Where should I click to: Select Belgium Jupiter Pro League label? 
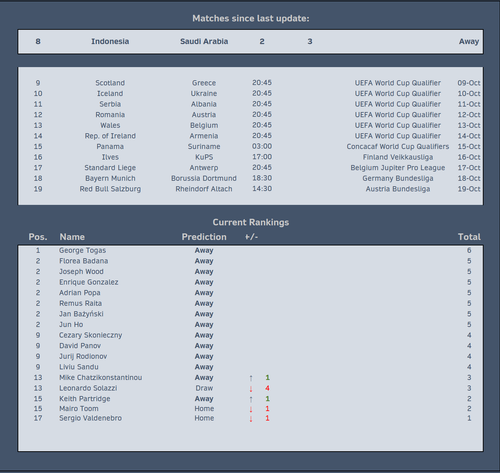pos(398,168)
